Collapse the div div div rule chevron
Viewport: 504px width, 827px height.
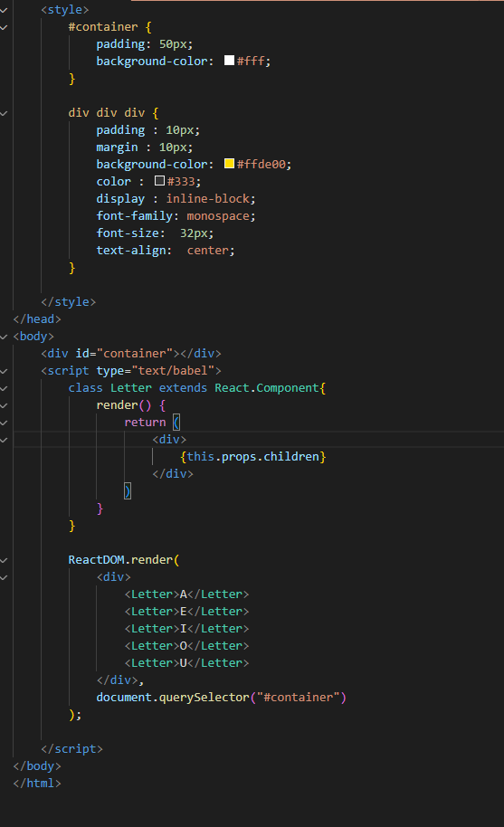click(4, 113)
